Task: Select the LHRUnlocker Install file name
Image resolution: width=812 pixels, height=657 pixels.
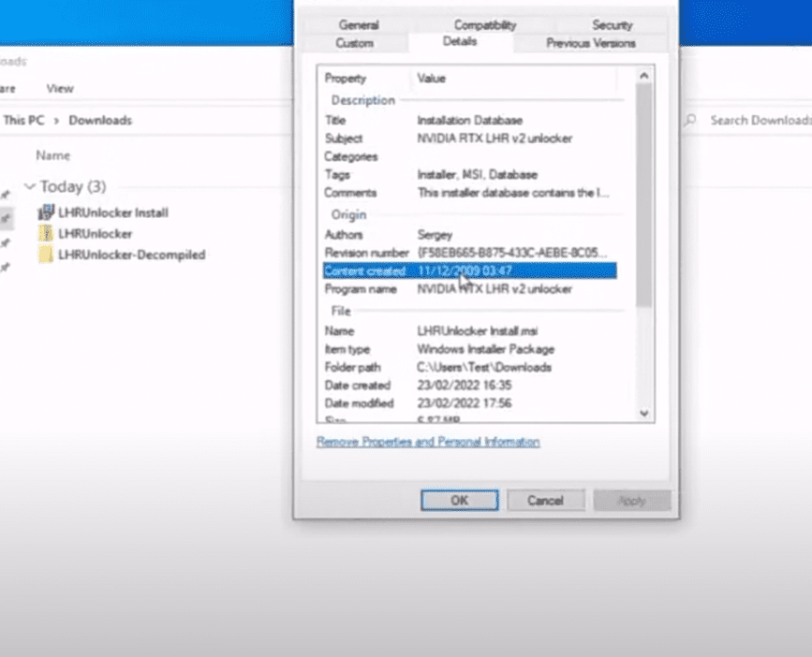Action: click(x=113, y=212)
